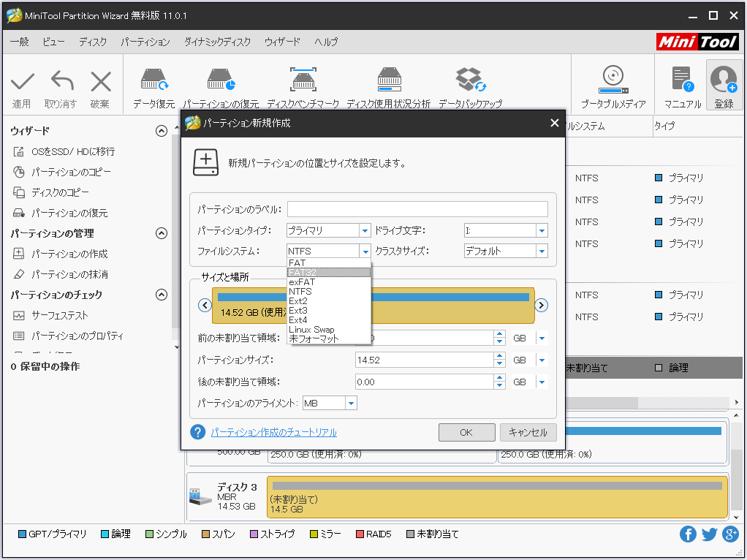Image resolution: width=747 pixels, height=560 pixels.
Task: Open the Google Plus share icon
Action: pos(730,534)
